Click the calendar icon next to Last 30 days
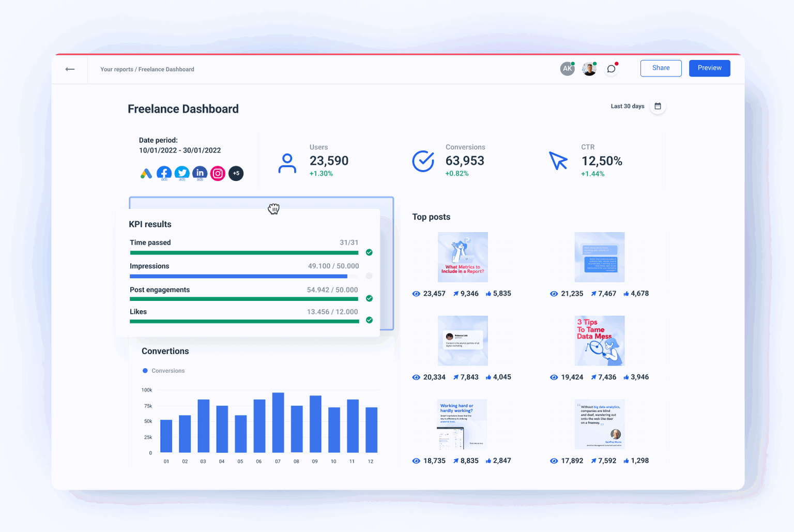Viewport: 794px width, 532px height. (658, 105)
